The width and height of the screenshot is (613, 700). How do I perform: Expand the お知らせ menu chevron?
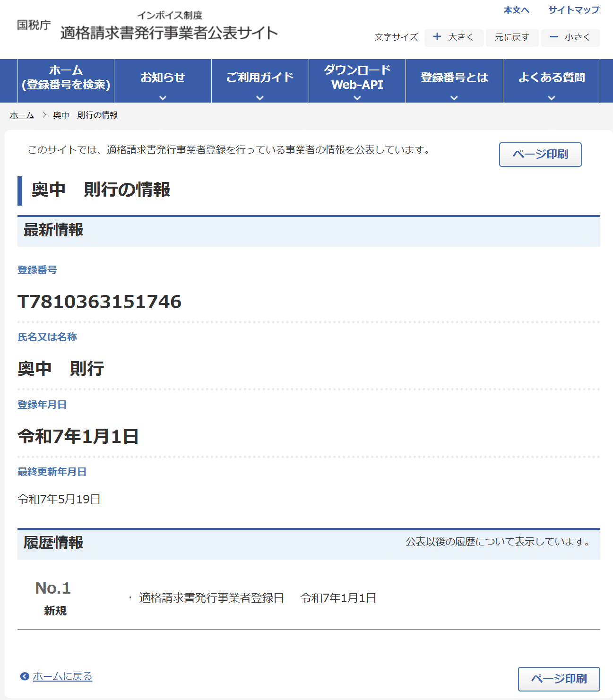click(163, 98)
